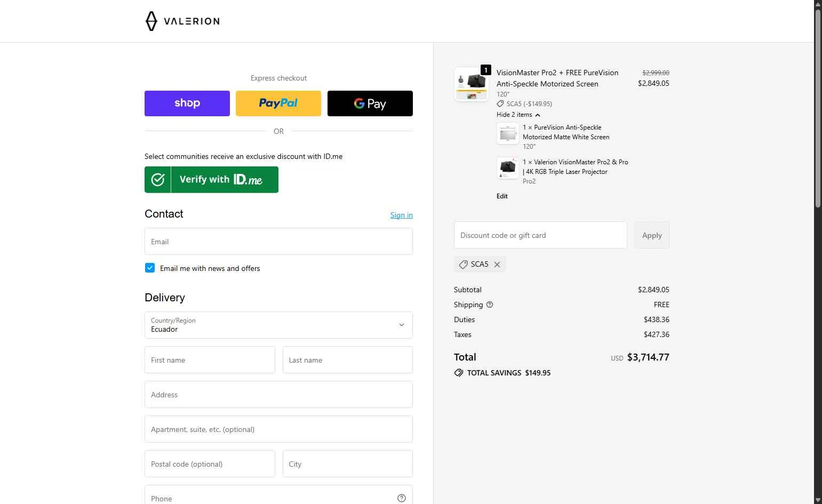822x504 pixels.
Task: Collapse the Hide 2 items list
Action: 518,115
